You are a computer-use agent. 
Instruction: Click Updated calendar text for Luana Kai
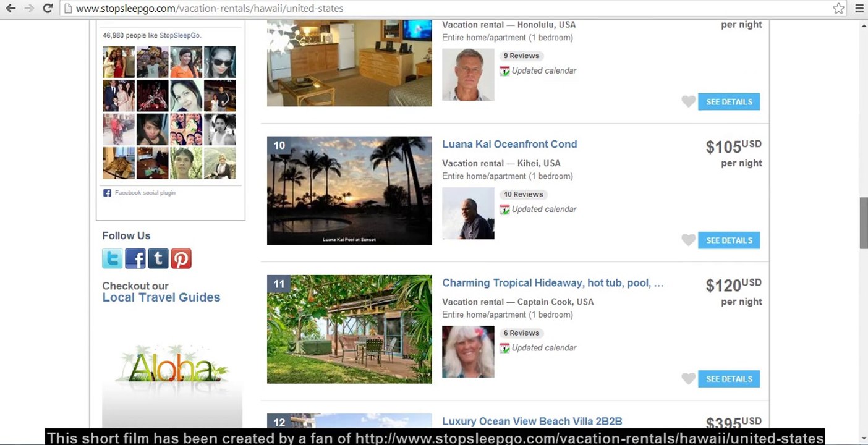tap(544, 209)
